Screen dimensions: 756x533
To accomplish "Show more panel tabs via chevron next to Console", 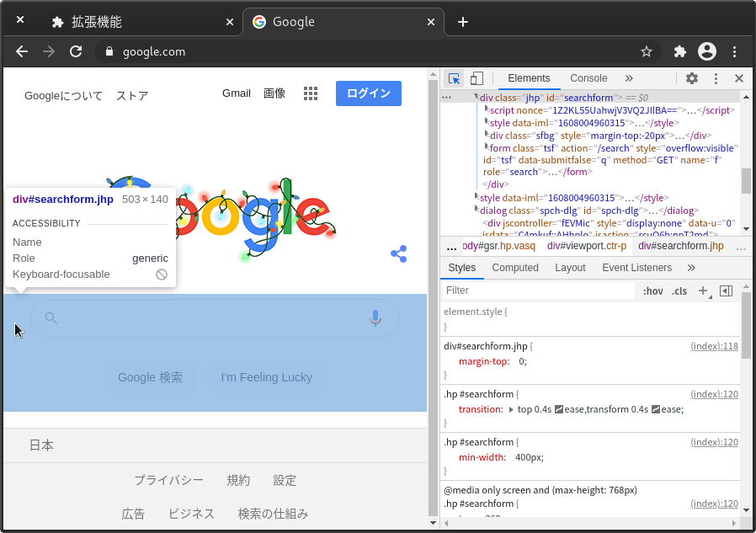I will tap(627, 78).
